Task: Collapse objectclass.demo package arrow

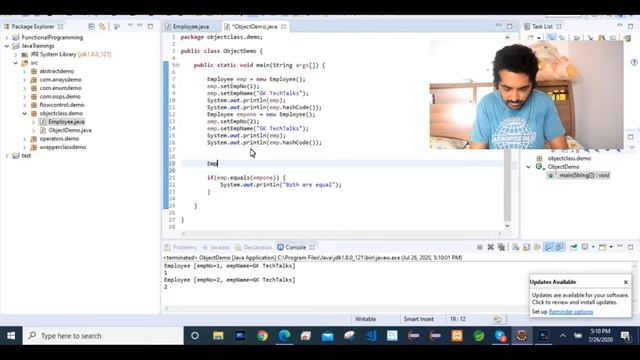Action: click(x=24, y=113)
